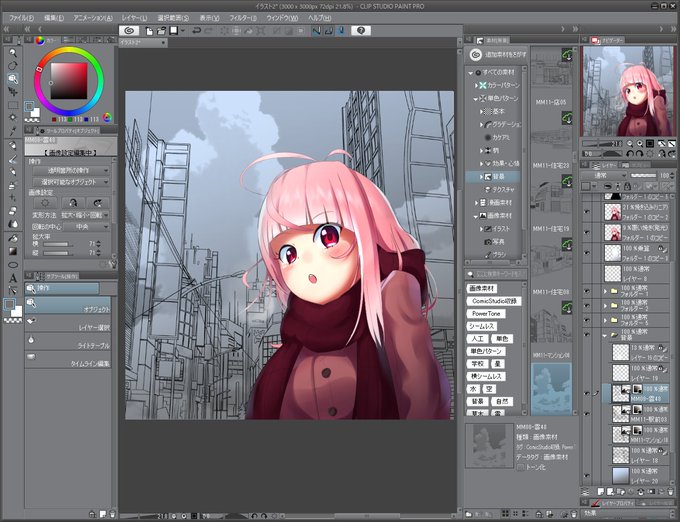Select the Operation object tool in toolbox
This screenshot has height=522, width=680.
click(x=13, y=79)
